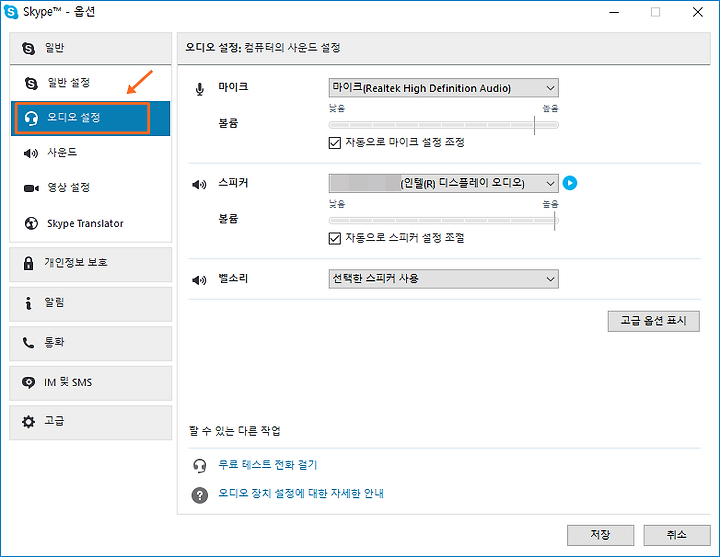The height and width of the screenshot is (557, 720).
Task: Click camera icon beside 영상 설정
Action: [x=31, y=188]
